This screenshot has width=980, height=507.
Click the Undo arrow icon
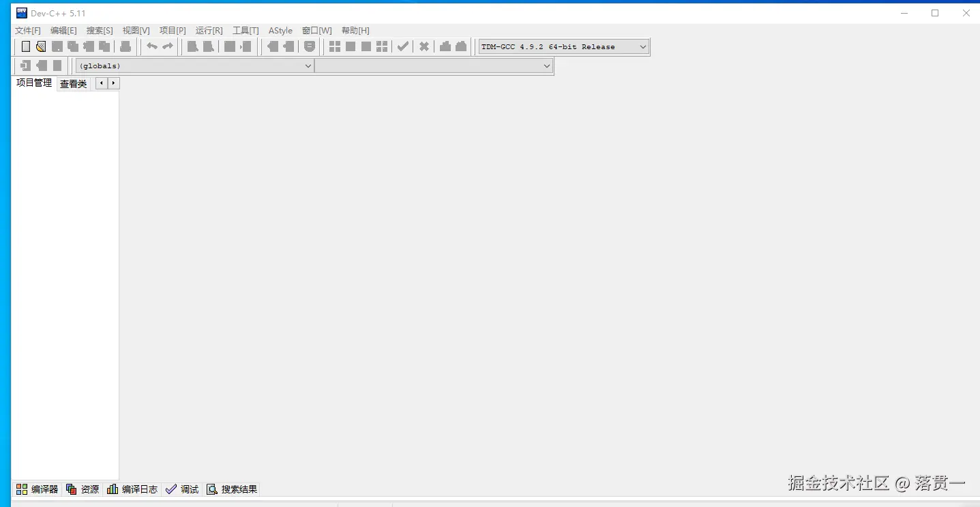pos(152,46)
